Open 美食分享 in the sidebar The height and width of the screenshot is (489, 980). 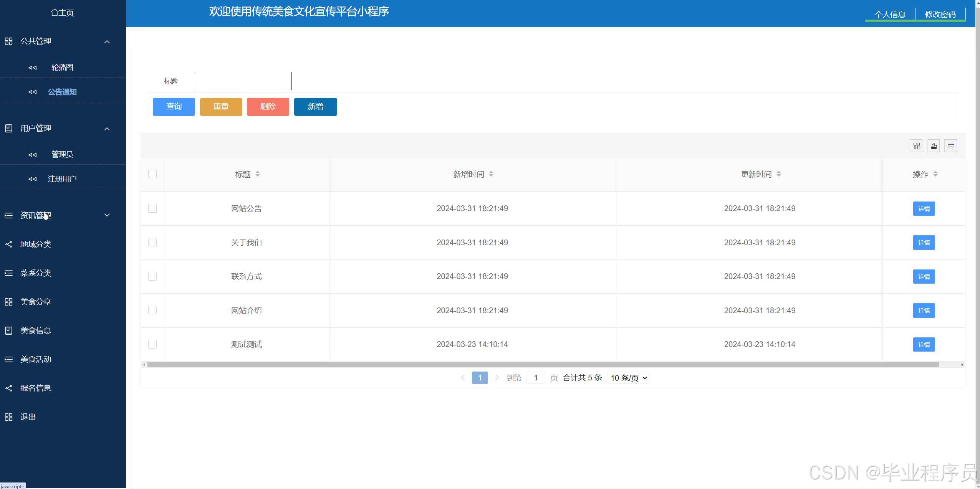pyautogui.click(x=36, y=302)
